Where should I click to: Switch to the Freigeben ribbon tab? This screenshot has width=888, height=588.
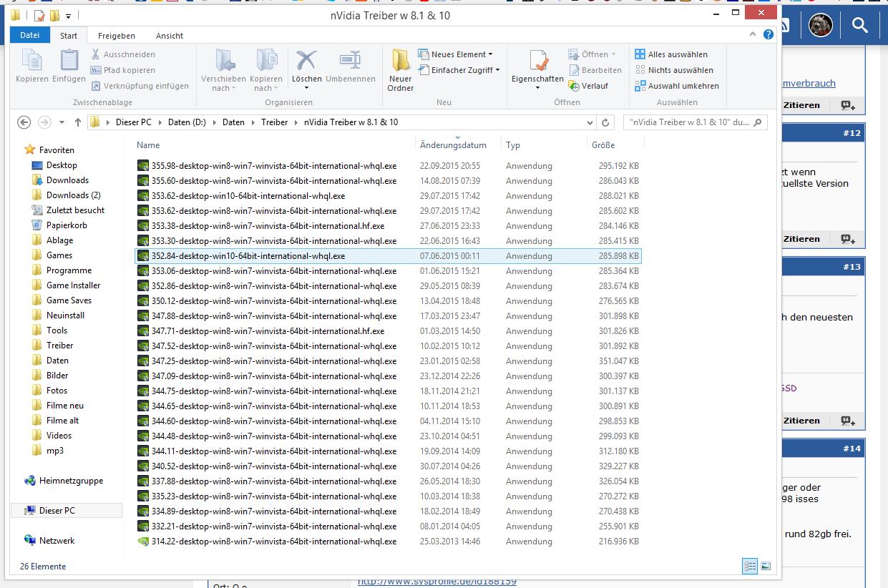pyautogui.click(x=116, y=36)
